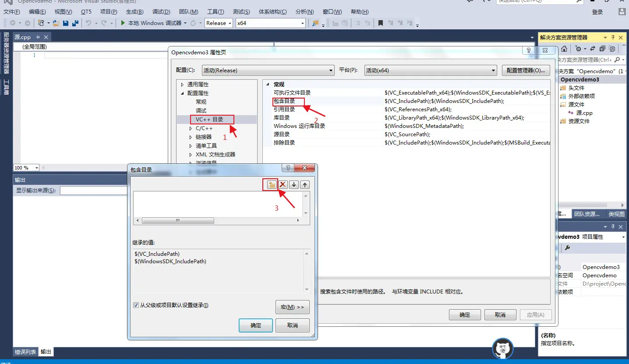The height and width of the screenshot is (364, 629).
Task: Click the new project toolbar icon
Action: [41, 23]
